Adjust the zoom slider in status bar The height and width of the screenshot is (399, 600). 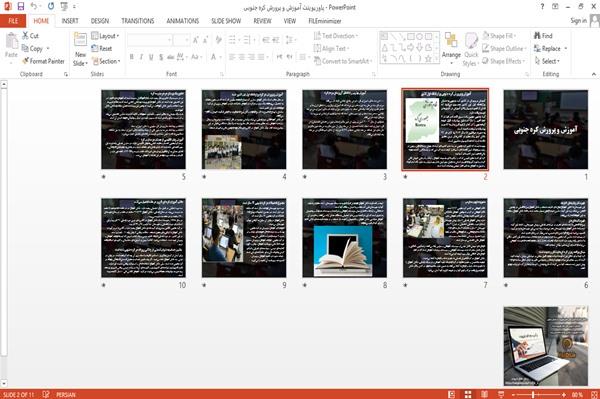533,394
